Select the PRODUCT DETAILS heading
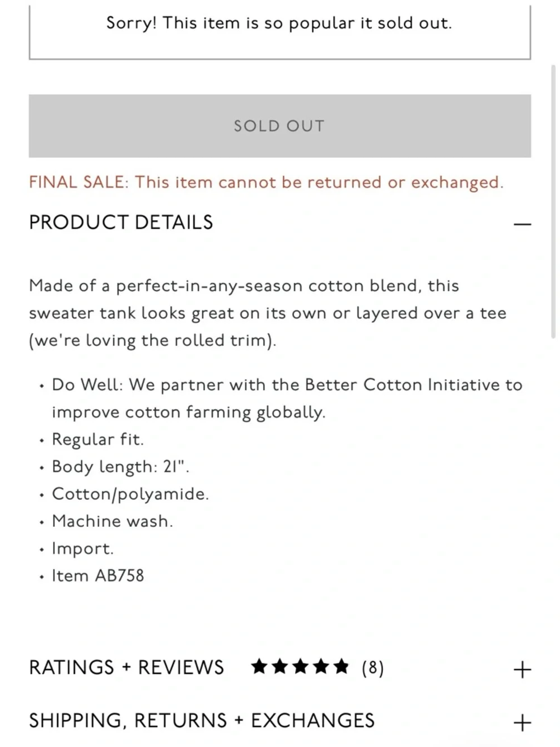This screenshot has height=747, width=560. (121, 222)
